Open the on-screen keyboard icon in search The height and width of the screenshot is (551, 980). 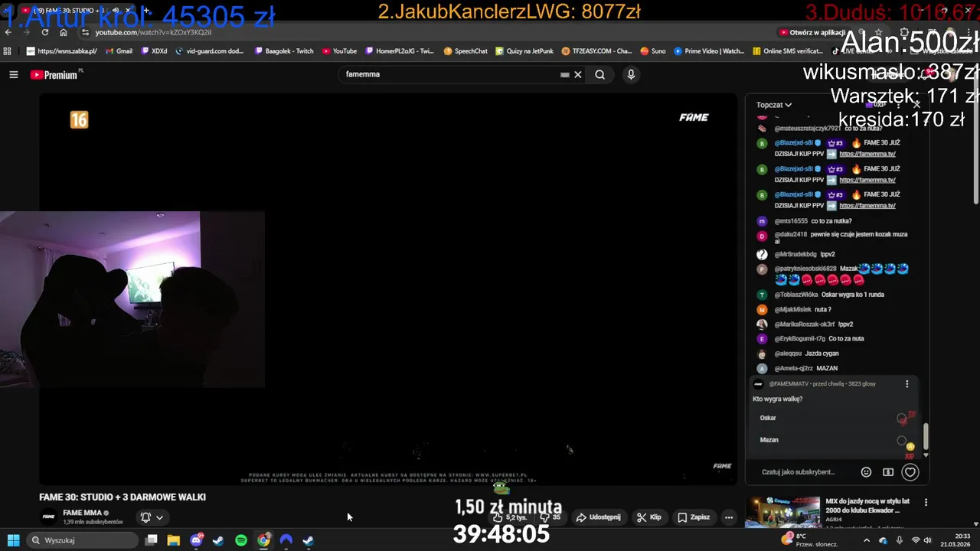pyautogui.click(x=565, y=74)
